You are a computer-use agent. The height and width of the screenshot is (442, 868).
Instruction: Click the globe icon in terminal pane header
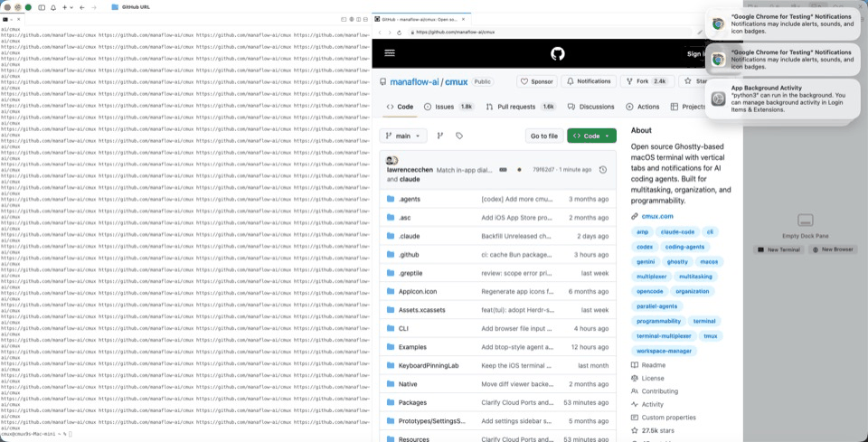pos(352,19)
